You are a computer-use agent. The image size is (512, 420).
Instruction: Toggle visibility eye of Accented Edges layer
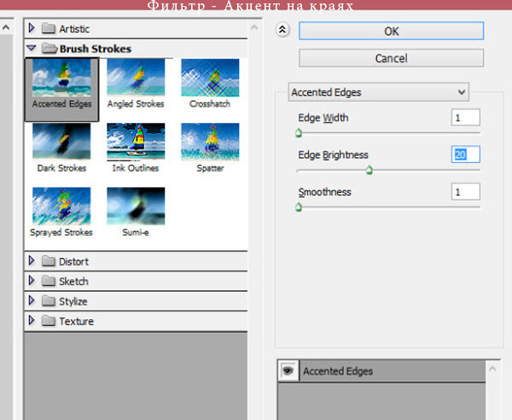tap(288, 370)
